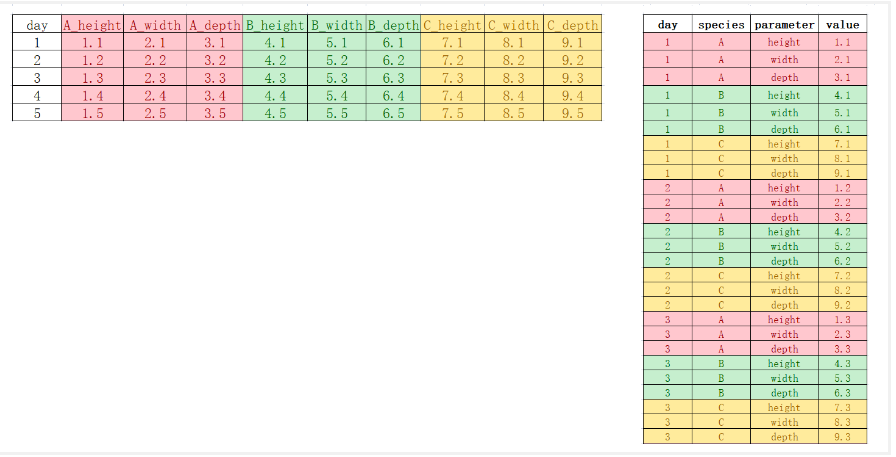The height and width of the screenshot is (457, 896).
Task: Click the B_depth column header
Action: click(393, 25)
